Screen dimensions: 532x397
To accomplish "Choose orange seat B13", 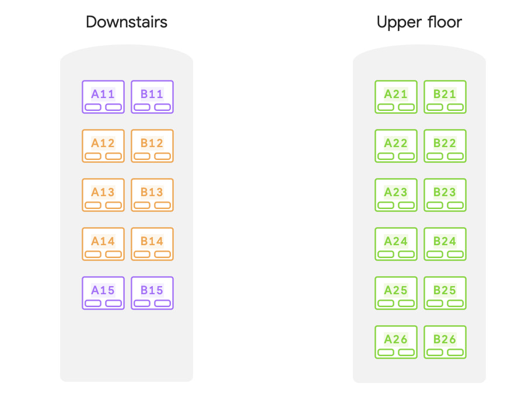I will (x=152, y=195).
